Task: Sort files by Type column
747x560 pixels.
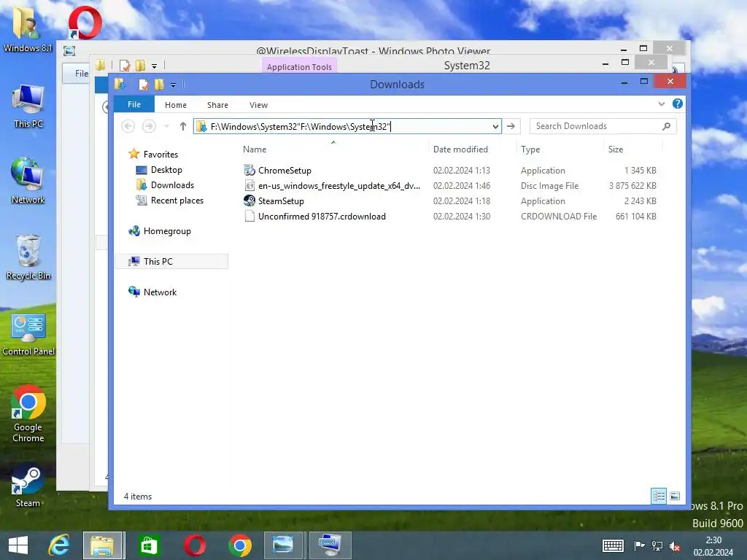Action: point(530,149)
